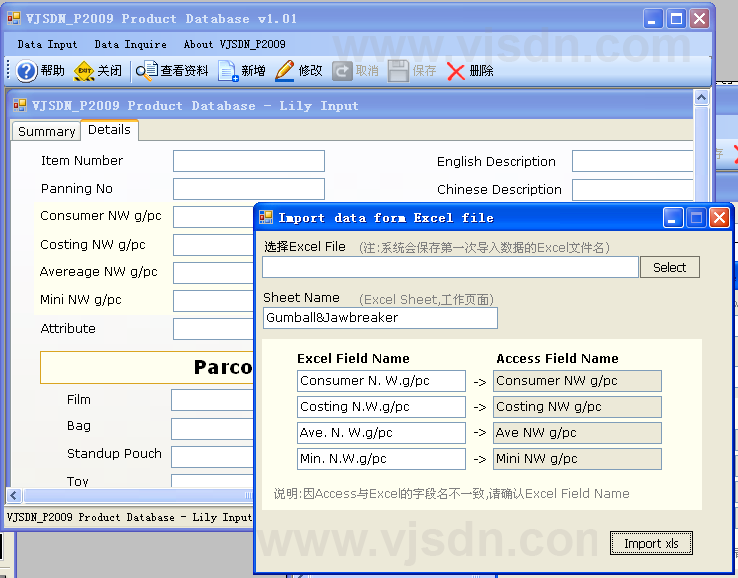Click the Sheet Name field Gumball&Jawbreaker
Image resolution: width=738 pixels, height=578 pixels.
380,318
